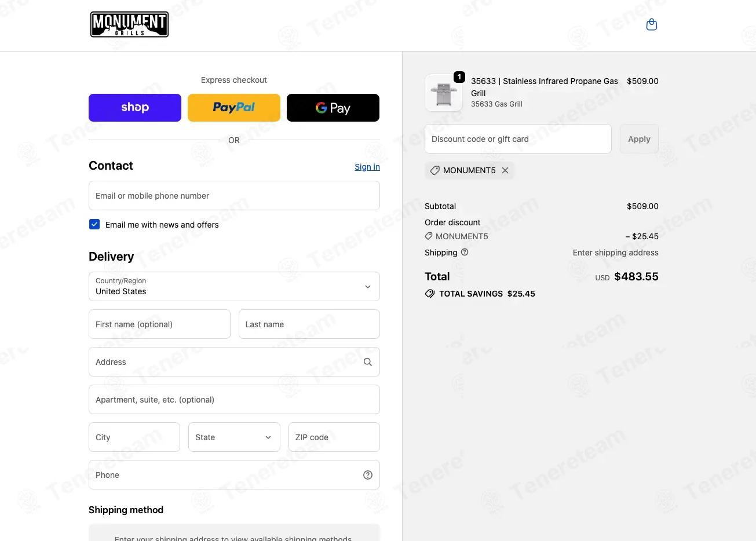Image resolution: width=756 pixels, height=541 pixels.
Task: Click the Shipping method heading
Action: coord(126,510)
